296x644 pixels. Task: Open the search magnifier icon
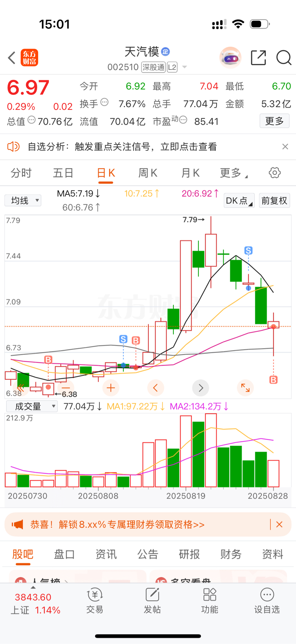284,58
